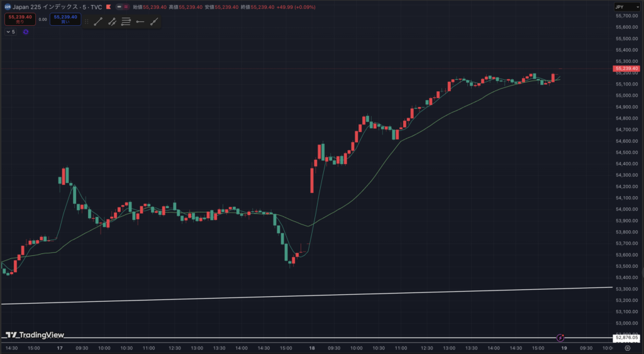
Task: Click the white trend line on chart
Action: coord(314,296)
